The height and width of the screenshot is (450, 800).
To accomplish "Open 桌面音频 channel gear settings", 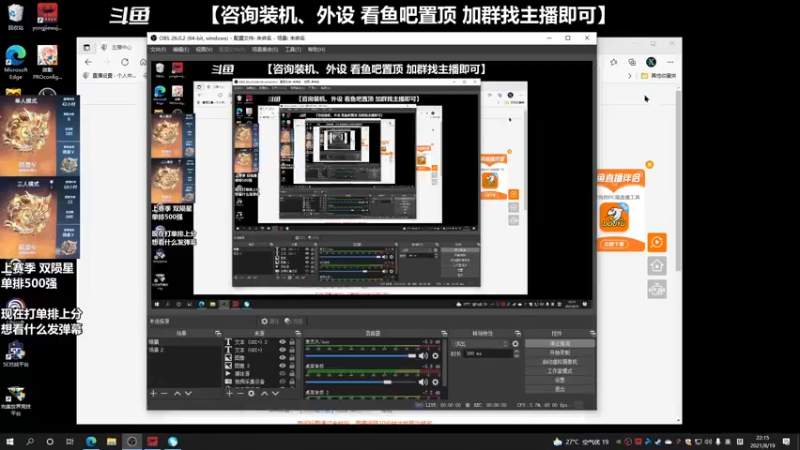I will 435,382.
